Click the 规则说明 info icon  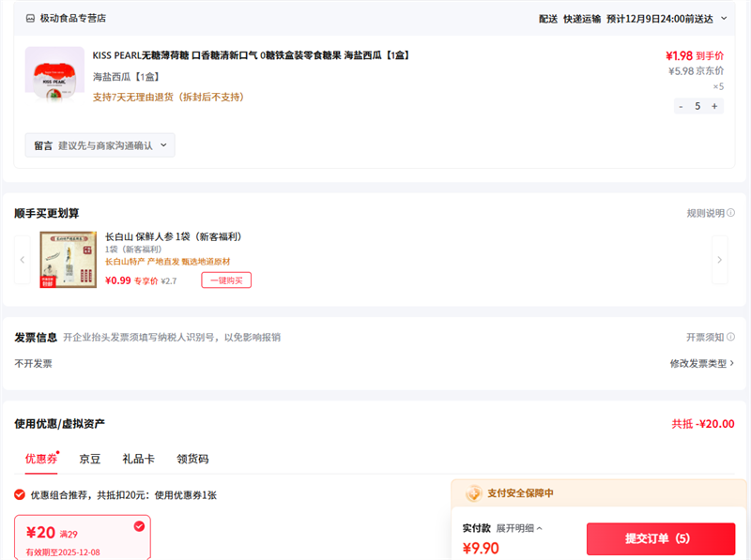point(731,214)
